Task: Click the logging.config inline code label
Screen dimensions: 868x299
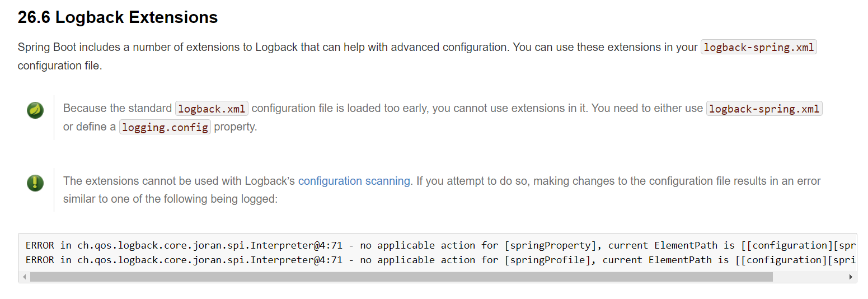Action: tap(165, 127)
